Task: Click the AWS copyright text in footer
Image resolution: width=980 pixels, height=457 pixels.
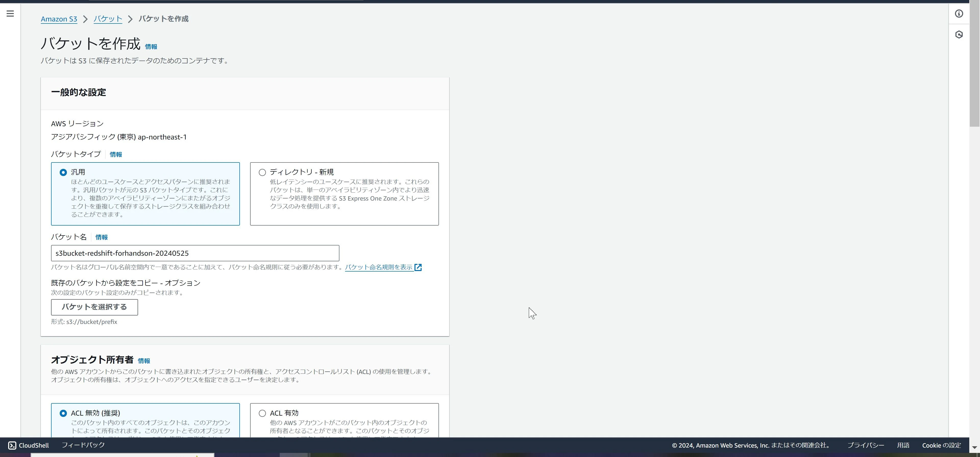Action: pos(751,445)
